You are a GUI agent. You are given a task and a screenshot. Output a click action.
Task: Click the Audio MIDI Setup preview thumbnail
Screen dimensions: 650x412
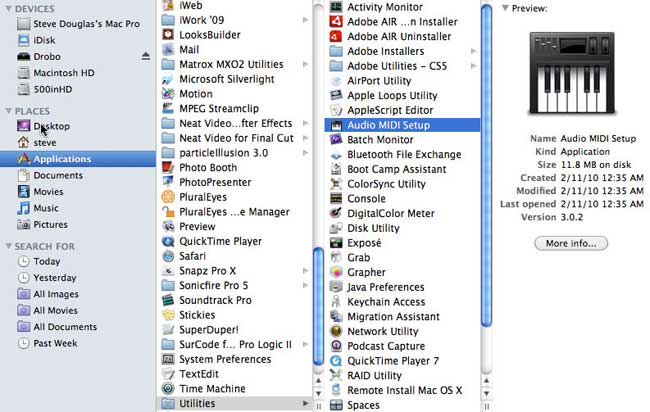tap(572, 73)
